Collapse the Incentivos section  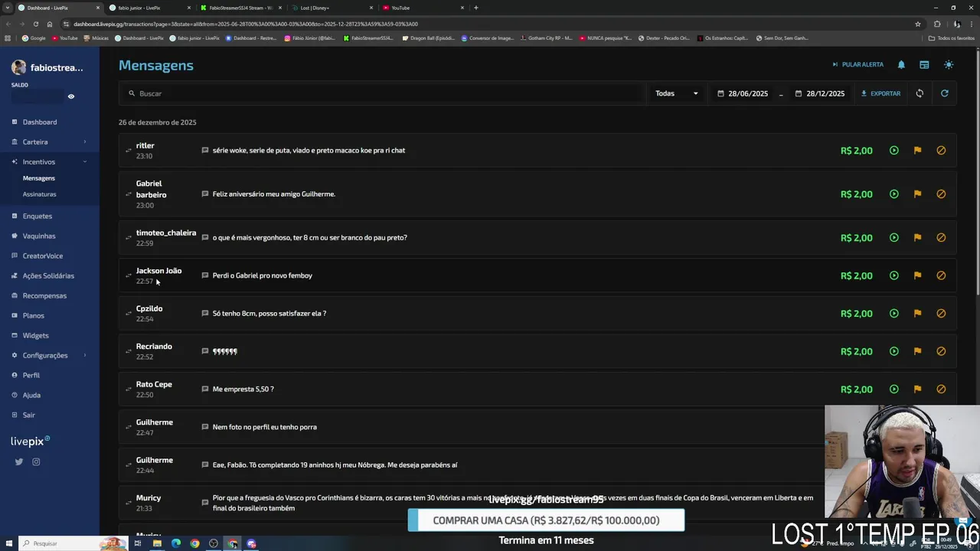click(x=84, y=161)
